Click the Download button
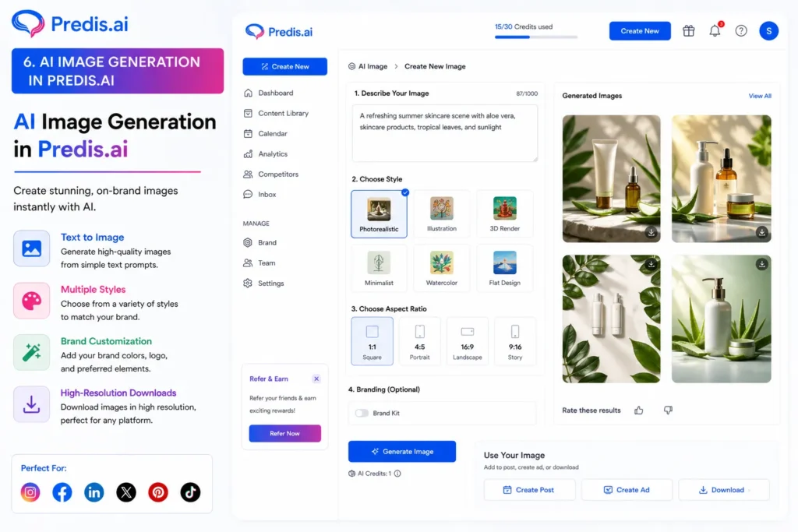The width and height of the screenshot is (798, 532). click(x=723, y=490)
